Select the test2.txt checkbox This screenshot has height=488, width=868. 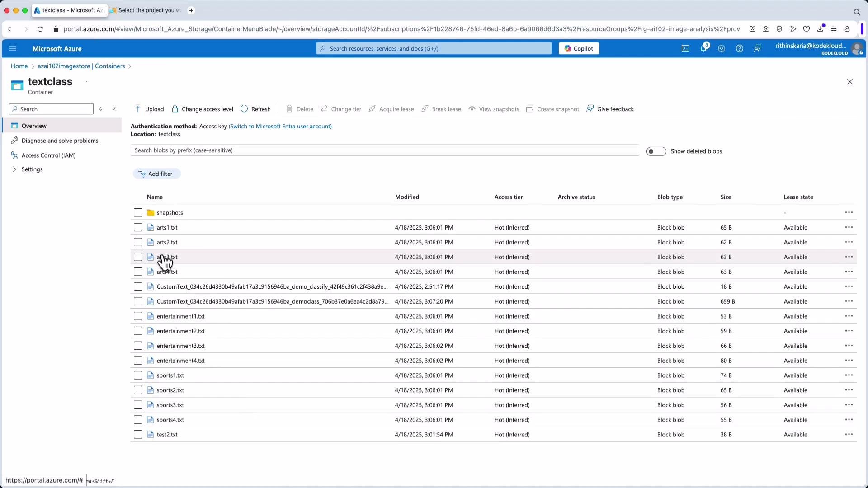[x=138, y=435]
